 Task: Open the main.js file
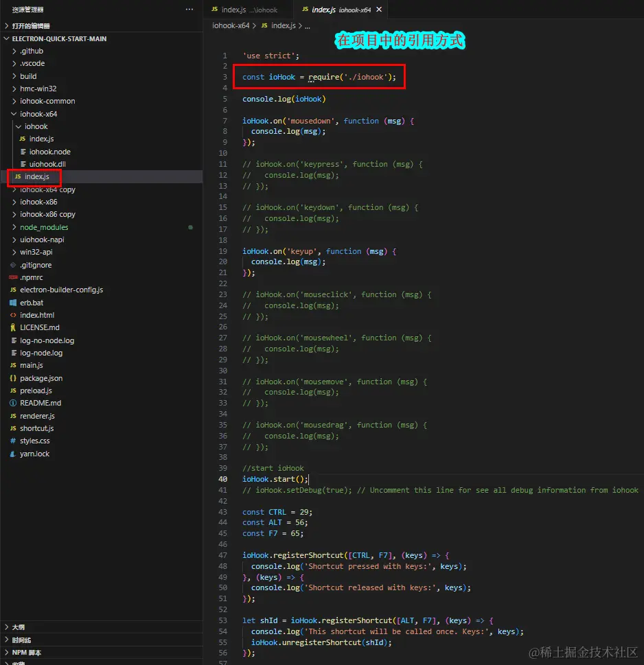click(102, 365)
